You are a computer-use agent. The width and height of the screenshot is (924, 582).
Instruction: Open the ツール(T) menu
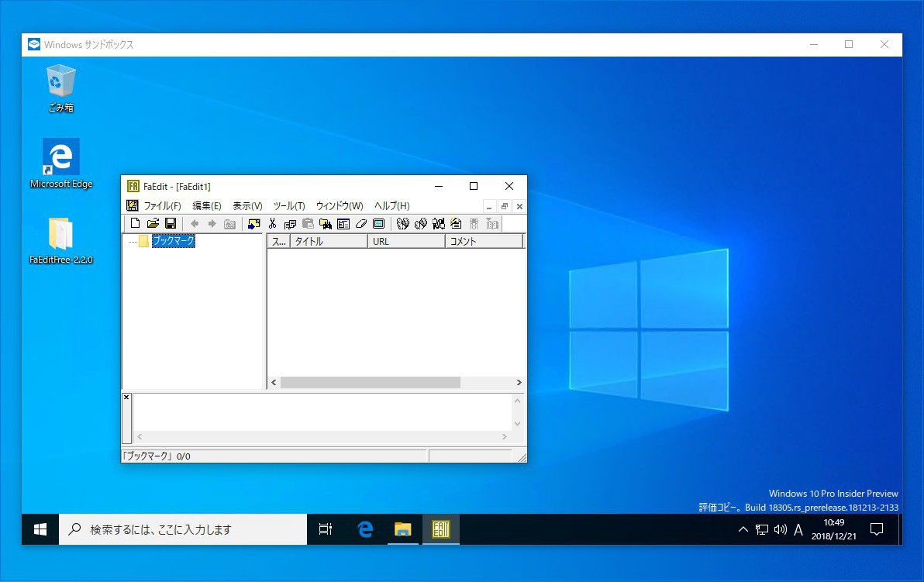pos(289,206)
